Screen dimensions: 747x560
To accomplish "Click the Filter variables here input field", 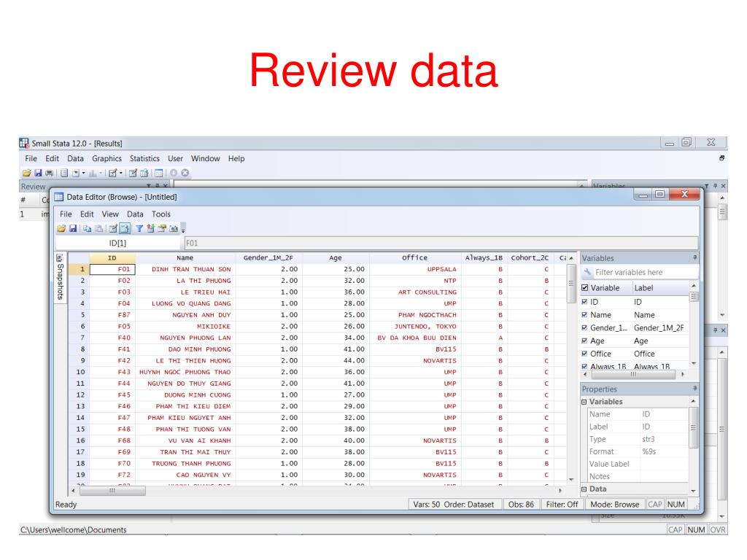I will [x=645, y=272].
